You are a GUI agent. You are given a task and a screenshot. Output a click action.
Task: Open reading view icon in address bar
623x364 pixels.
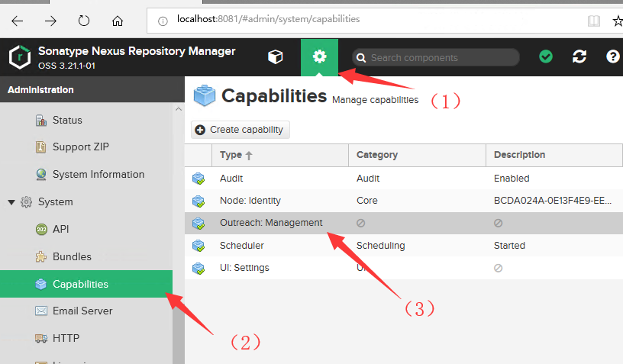click(594, 21)
